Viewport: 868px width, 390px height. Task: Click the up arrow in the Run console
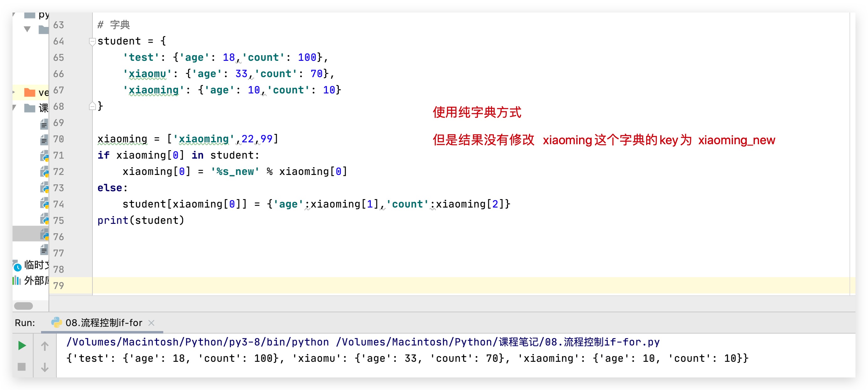coord(44,346)
